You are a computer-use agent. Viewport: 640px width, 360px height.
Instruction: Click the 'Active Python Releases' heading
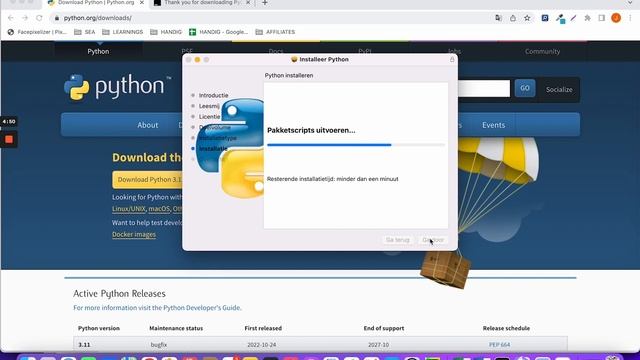coord(119,293)
